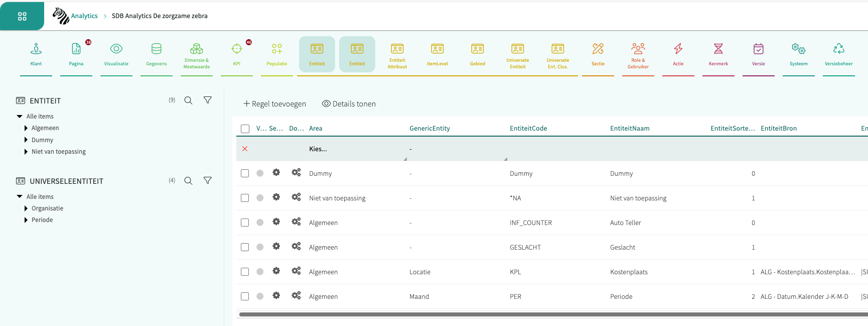Tick the checkbox for the Dummy row
Screen dimensions: 868x326
coord(245,173)
